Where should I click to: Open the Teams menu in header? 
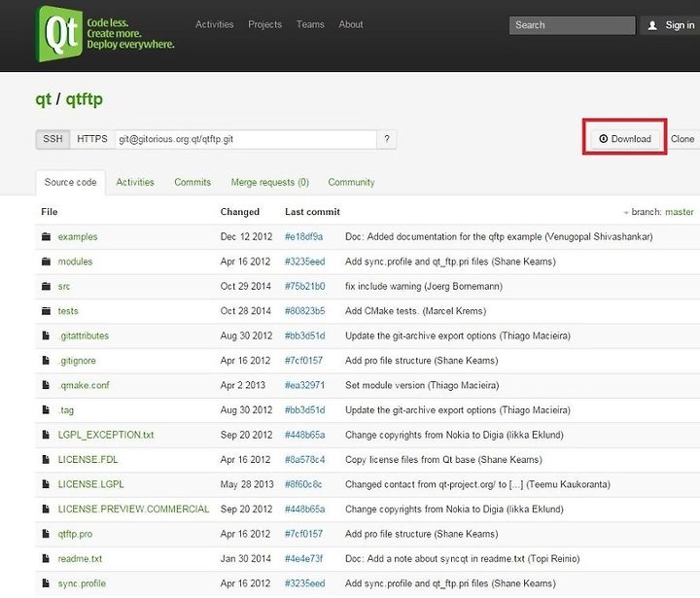coord(310,24)
